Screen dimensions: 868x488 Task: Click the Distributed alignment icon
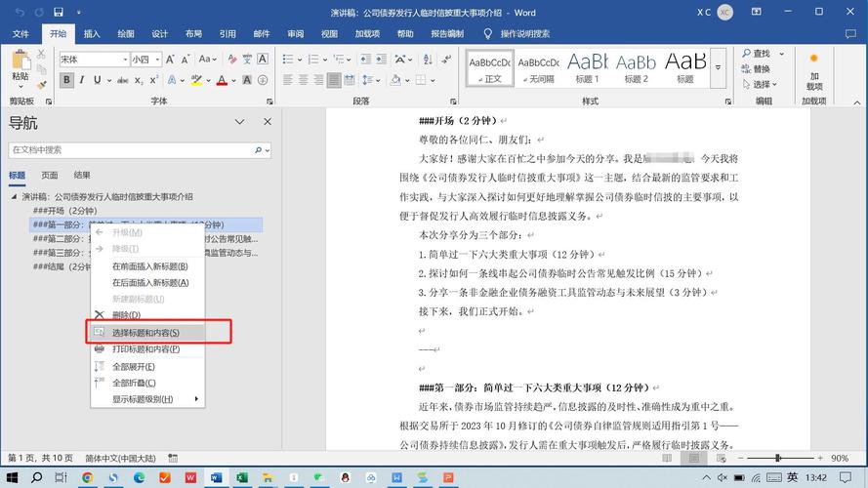(350, 81)
